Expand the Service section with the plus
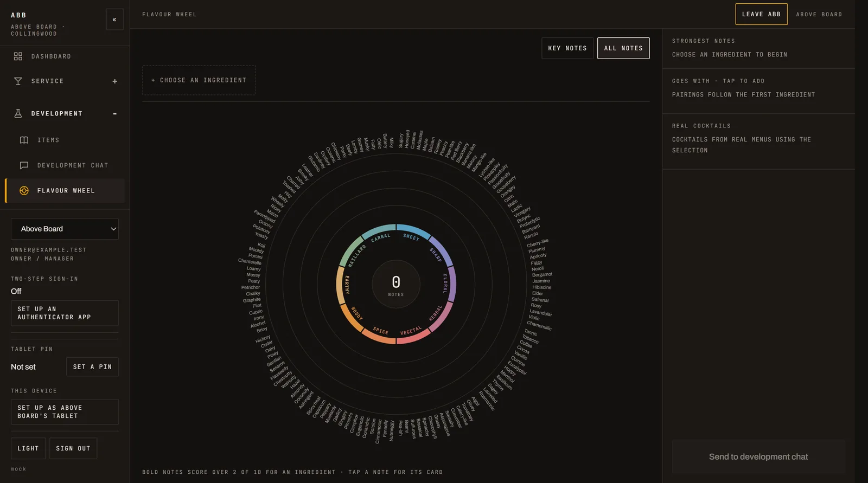The width and height of the screenshot is (868, 483). point(114,81)
